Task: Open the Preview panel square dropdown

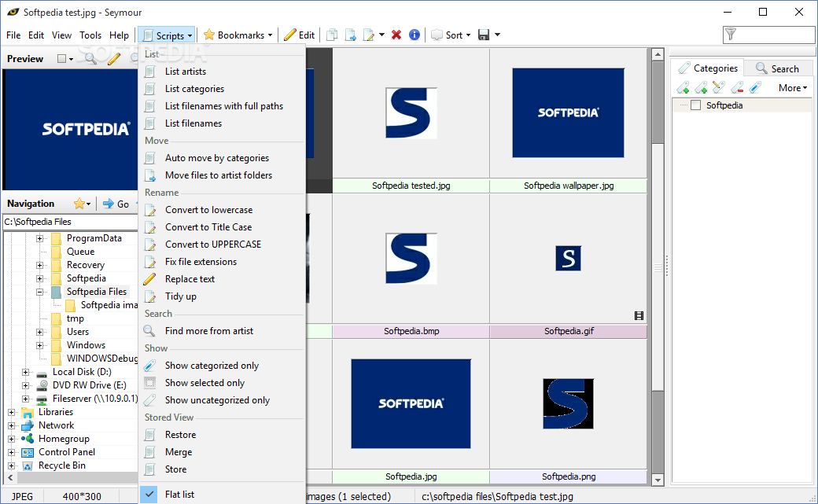Action: [x=65, y=58]
